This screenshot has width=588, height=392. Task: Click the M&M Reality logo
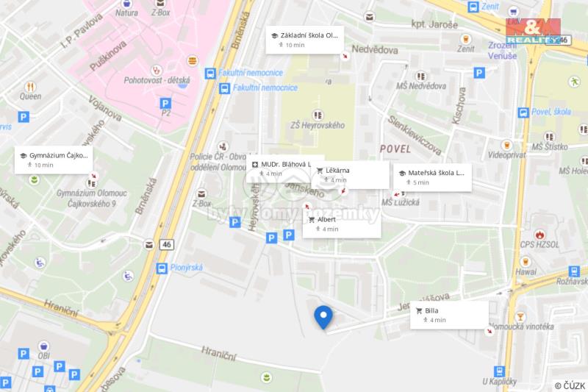534,31
